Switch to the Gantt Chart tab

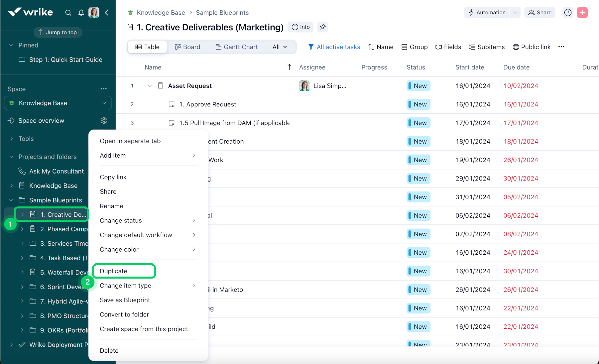pyautogui.click(x=237, y=47)
